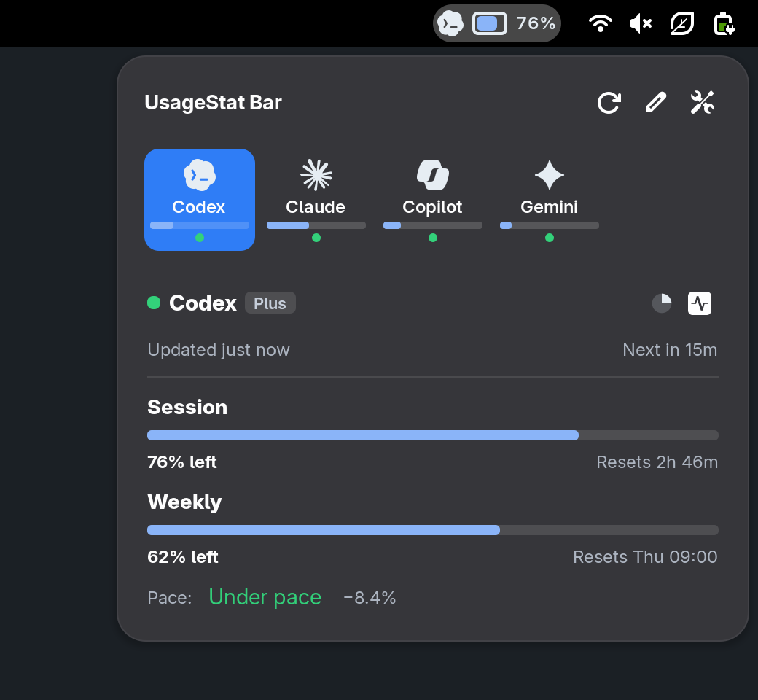Click the battery-style meter in tray pill
Image resolution: width=758 pixels, height=700 pixels.
tap(490, 23)
